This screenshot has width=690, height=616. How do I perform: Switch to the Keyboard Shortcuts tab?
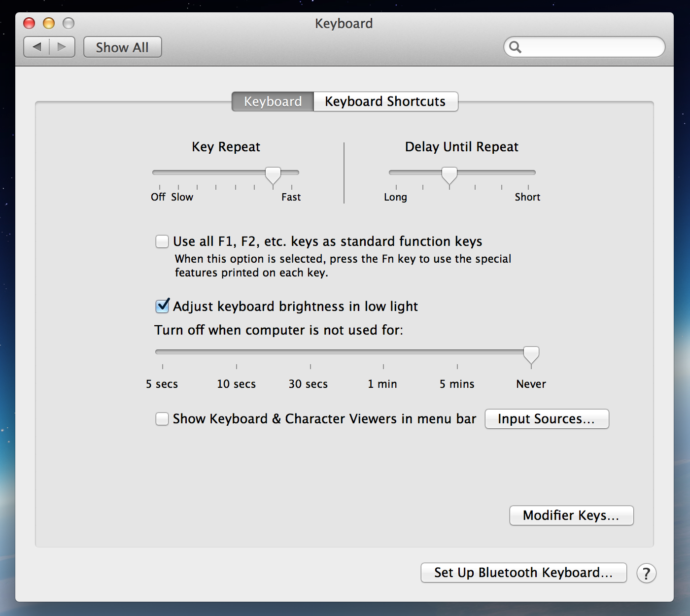pyautogui.click(x=385, y=102)
